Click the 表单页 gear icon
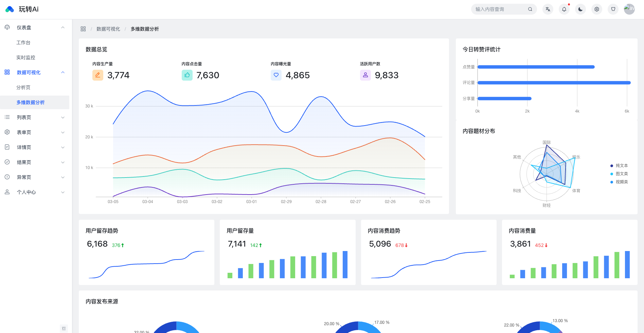Screen dimensions: 644x333 click(7, 132)
